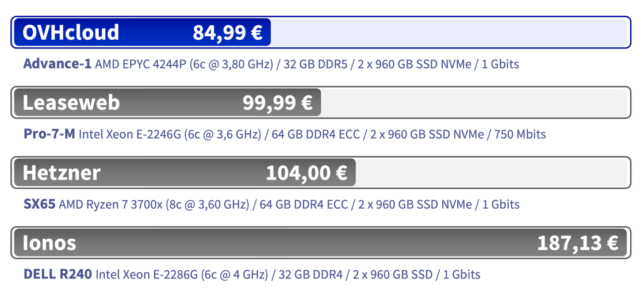Image resolution: width=644 pixels, height=298 pixels.
Task: Select the 104,00 € price label
Action: coord(306,173)
